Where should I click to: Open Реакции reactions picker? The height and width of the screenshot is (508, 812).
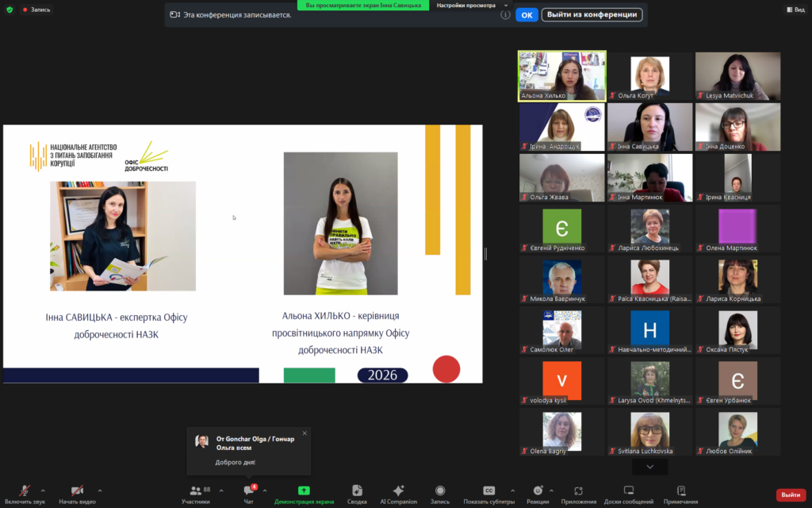click(538, 494)
